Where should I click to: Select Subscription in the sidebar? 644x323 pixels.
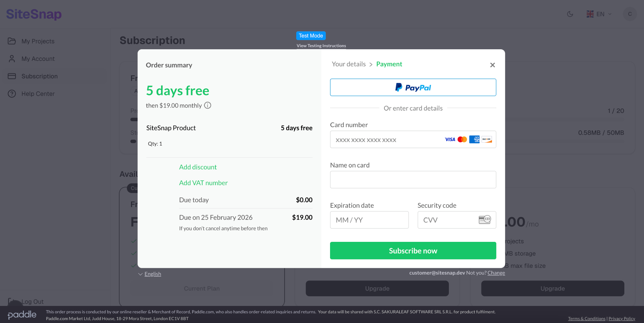pyautogui.click(x=39, y=76)
